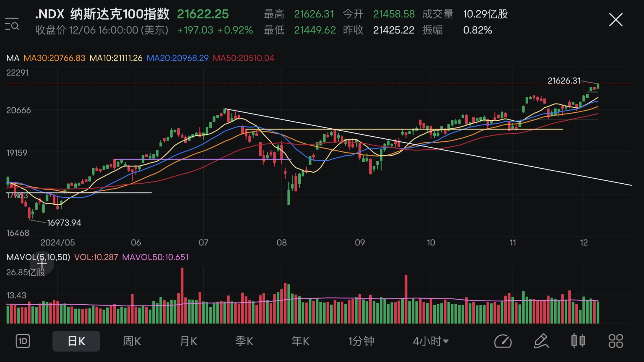Switch to 周K weekly chart tab
644x362 pixels.
[132, 341]
